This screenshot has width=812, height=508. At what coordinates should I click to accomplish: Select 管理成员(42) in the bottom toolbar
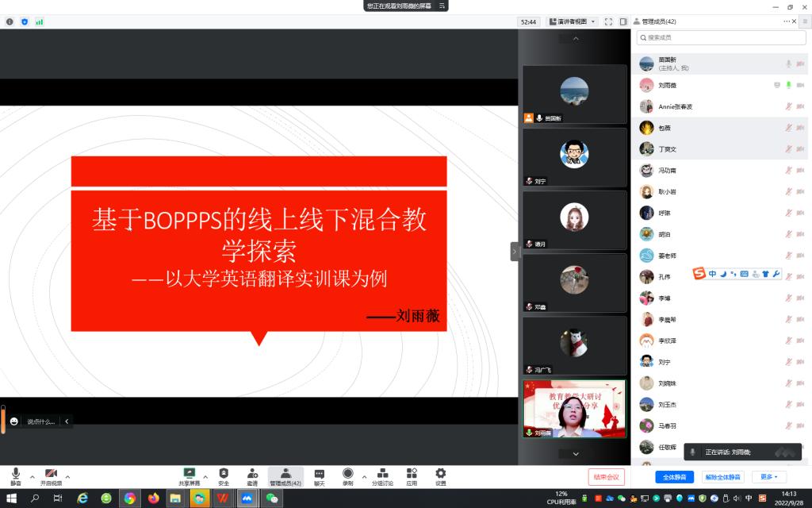pyautogui.click(x=285, y=475)
